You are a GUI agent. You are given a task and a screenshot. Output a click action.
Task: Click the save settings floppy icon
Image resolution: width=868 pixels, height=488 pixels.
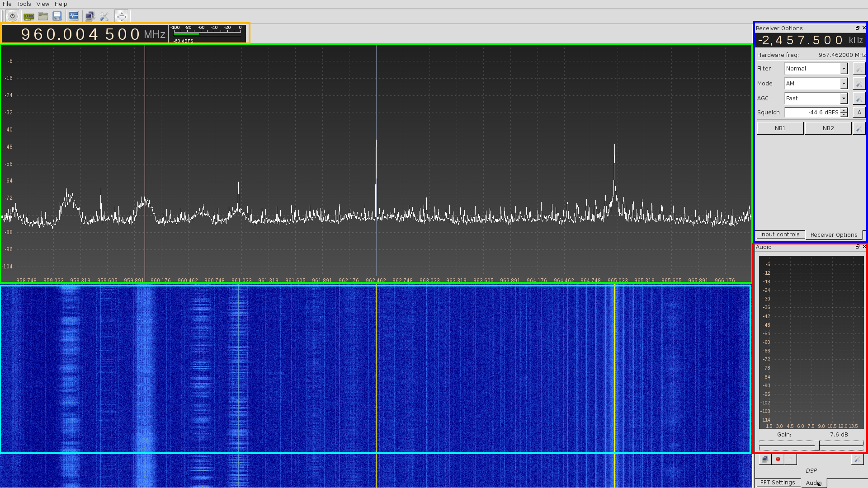[57, 17]
